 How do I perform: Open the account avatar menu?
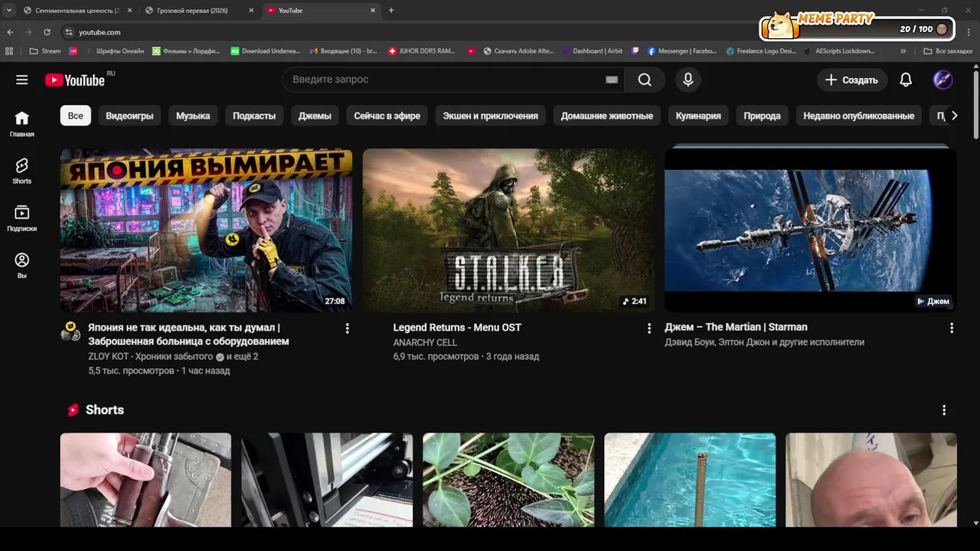click(942, 80)
